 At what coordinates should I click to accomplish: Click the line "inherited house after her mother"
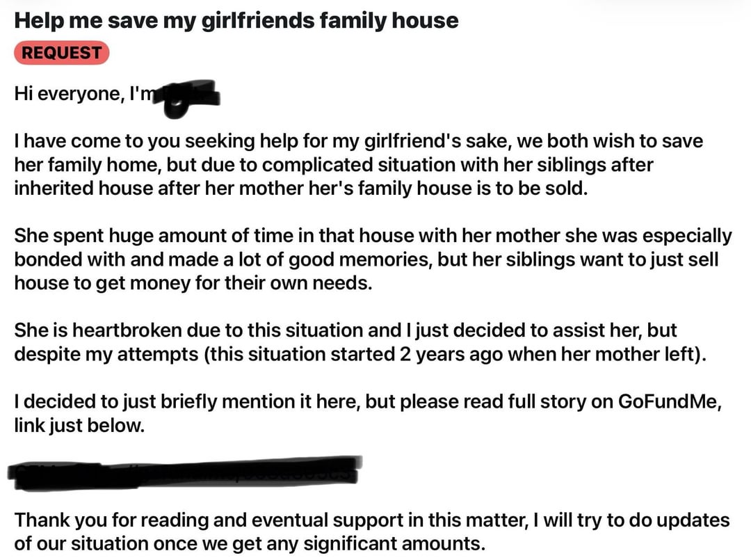pos(301,189)
